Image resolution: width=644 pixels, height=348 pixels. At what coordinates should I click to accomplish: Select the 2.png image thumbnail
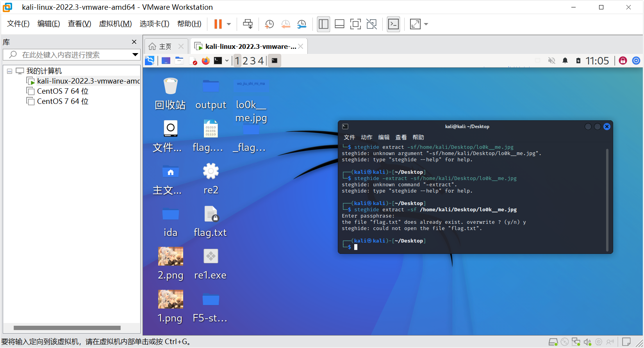(171, 256)
